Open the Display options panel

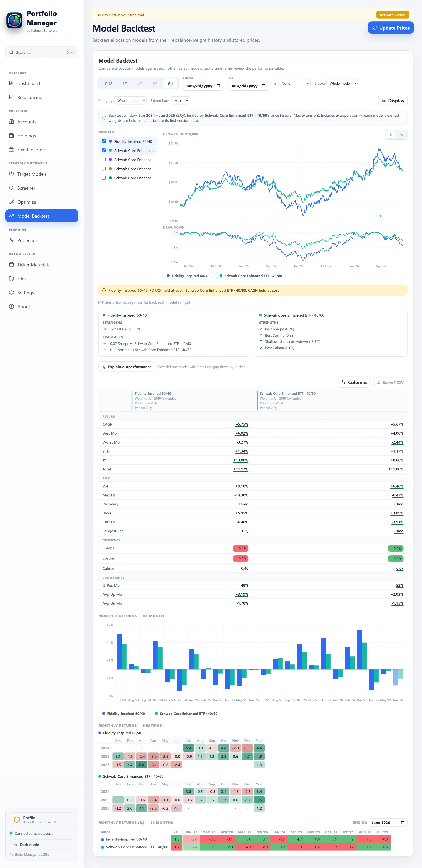click(393, 100)
